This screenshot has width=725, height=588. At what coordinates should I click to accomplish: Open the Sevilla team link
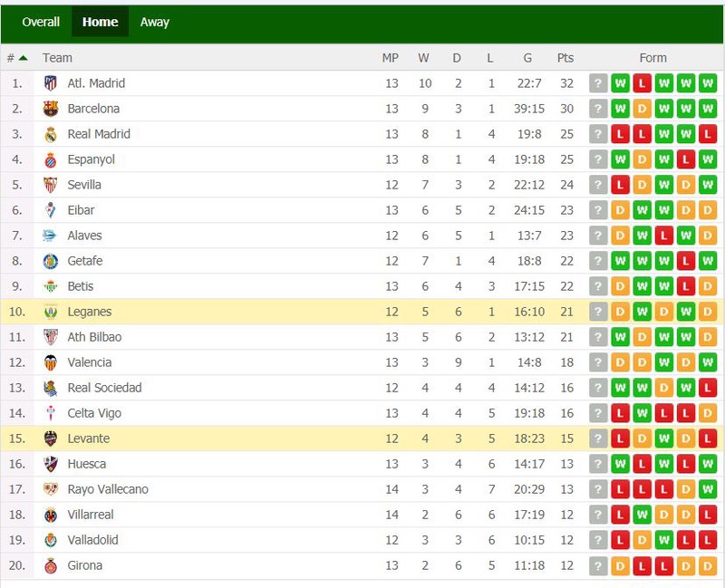84,185
